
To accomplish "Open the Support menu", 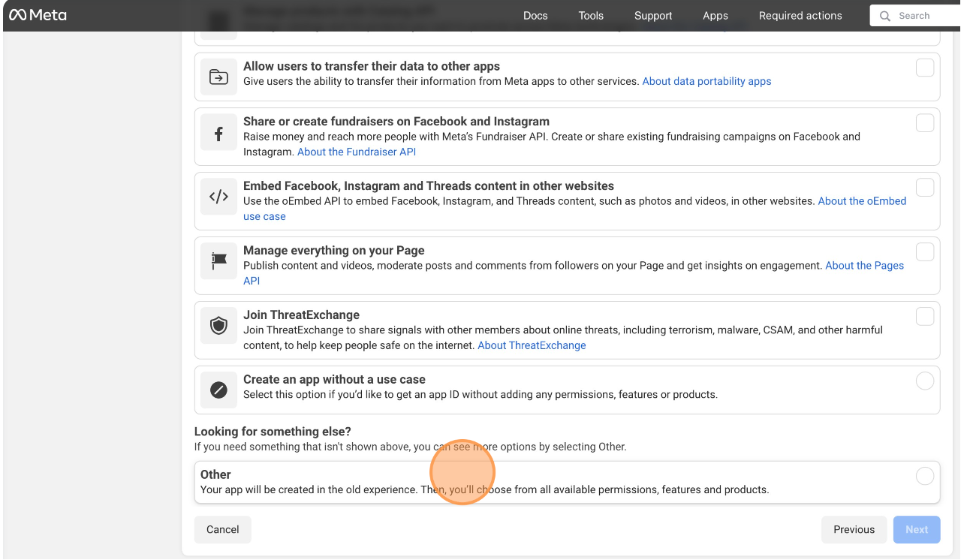I will [x=653, y=16].
